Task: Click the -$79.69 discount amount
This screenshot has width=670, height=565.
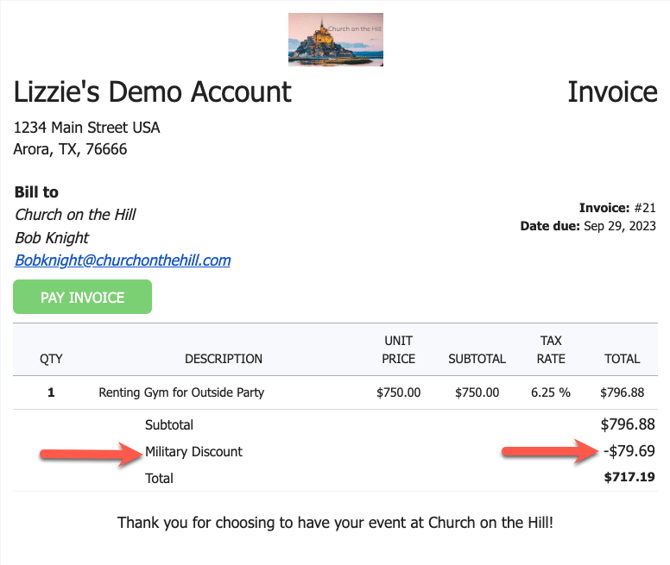Action: point(629,452)
